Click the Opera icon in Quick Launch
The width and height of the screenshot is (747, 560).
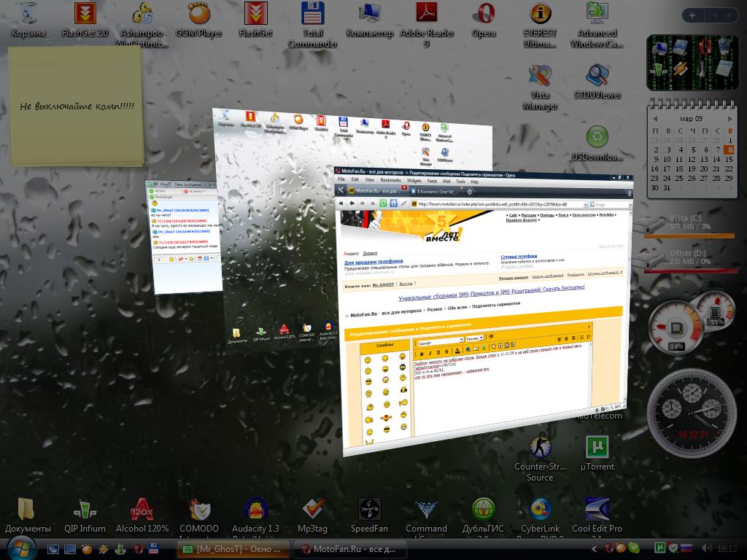138,549
